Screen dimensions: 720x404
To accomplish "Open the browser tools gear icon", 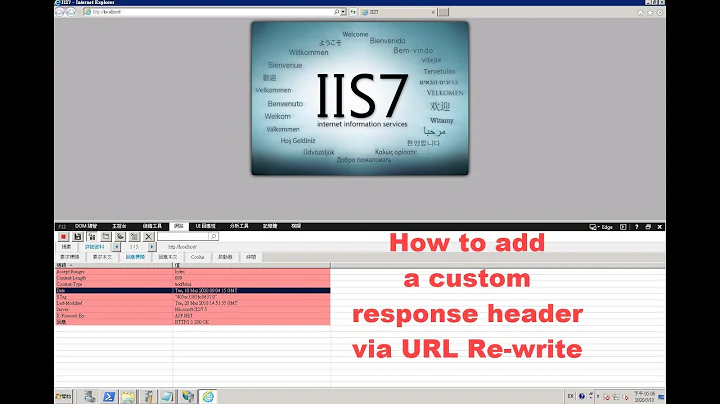I will click(x=659, y=12).
